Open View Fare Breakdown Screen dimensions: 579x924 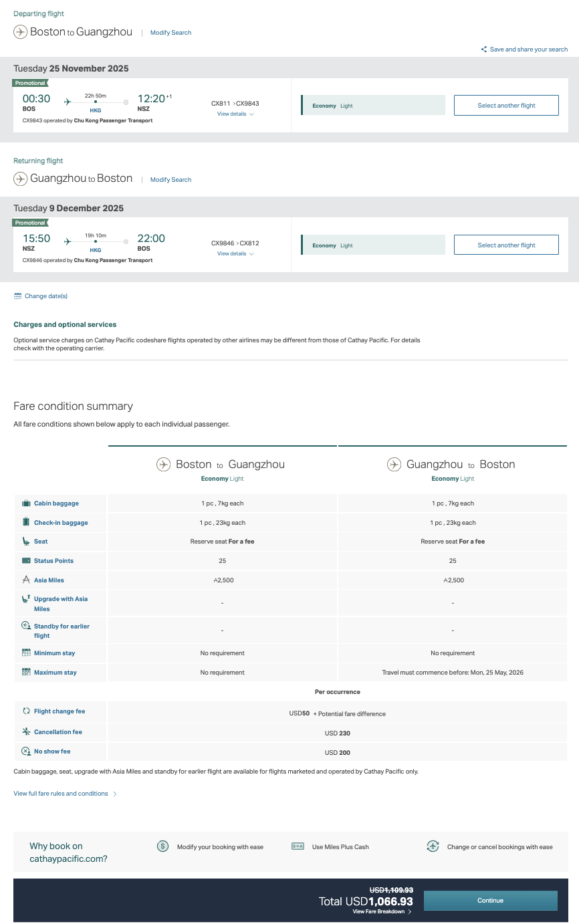coord(382,911)
